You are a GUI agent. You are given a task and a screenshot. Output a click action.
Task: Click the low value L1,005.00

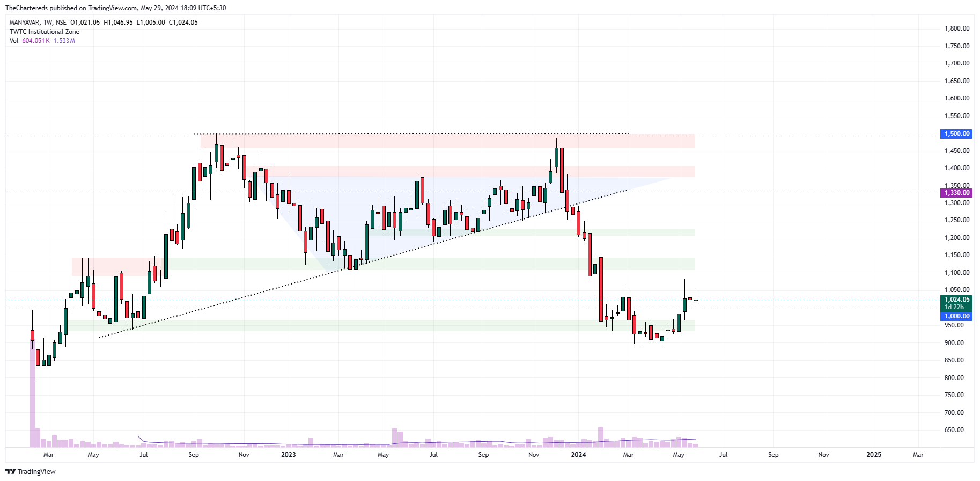tap(151, 23)
